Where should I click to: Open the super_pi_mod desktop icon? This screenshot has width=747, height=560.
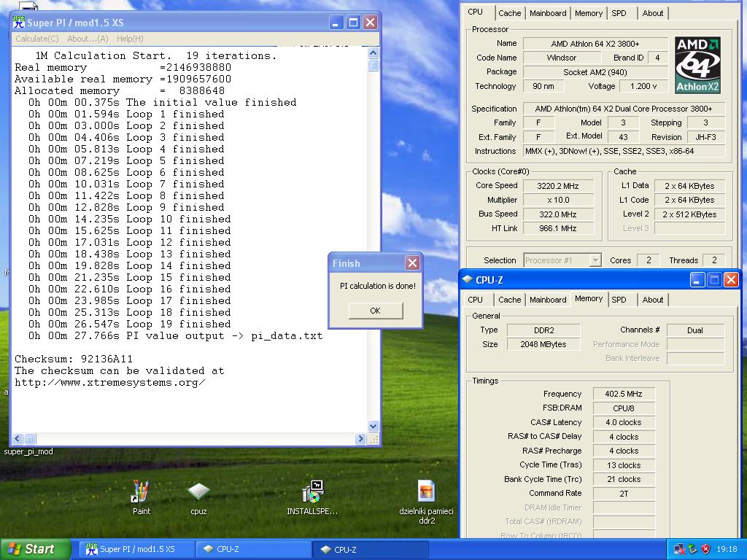pos(28,451)
